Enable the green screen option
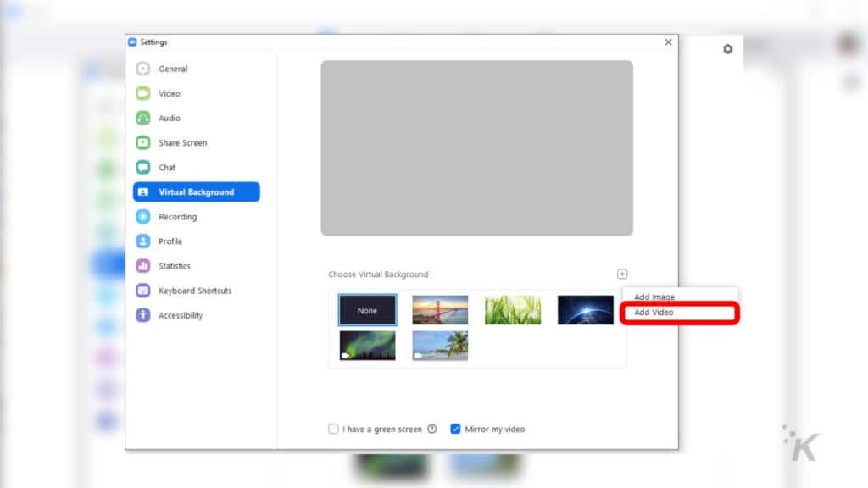This screenshot has height=488, width=868. [333, 429]
